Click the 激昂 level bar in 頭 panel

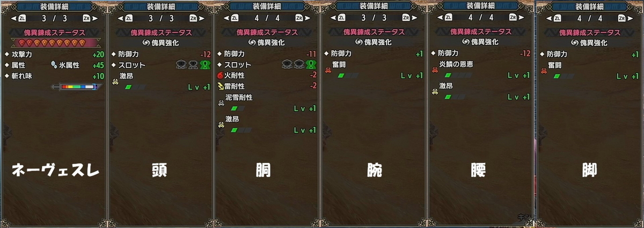(134, 86)
